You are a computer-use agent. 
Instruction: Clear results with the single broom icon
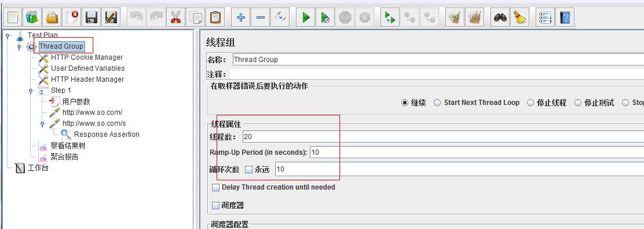coord(455,17)
